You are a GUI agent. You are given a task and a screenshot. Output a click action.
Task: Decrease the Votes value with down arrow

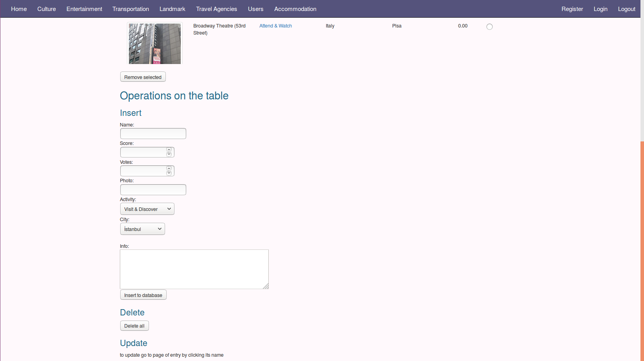(169, 173)
